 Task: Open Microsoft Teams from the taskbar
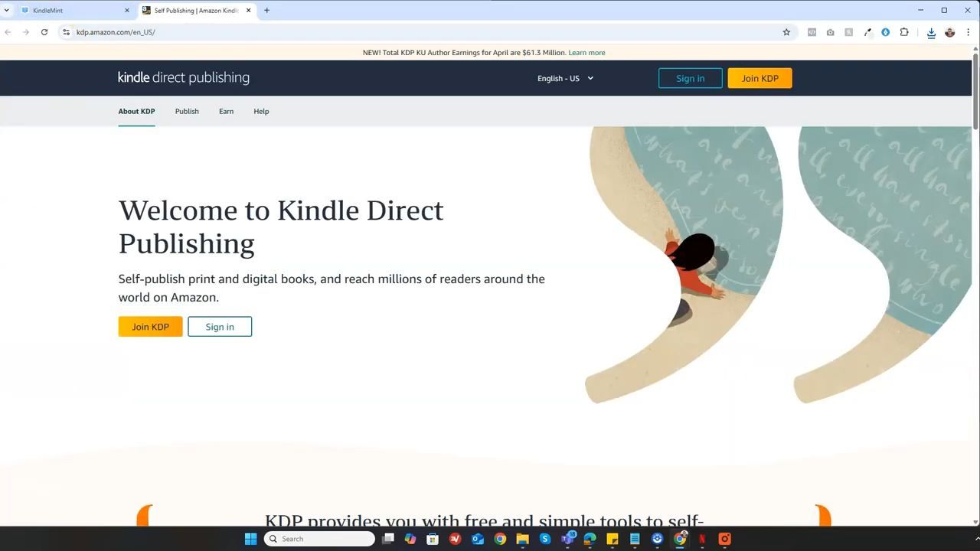[567, 539]
